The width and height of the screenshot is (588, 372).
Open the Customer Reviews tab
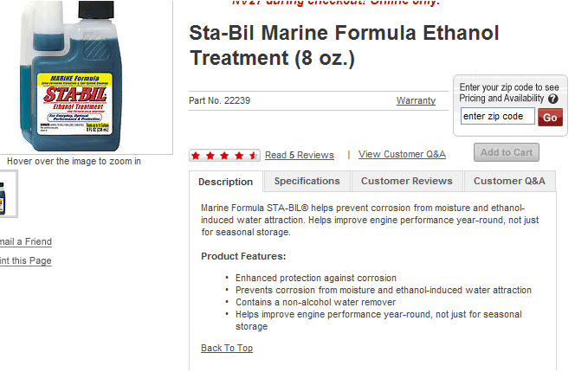click(x=407, y=181)
